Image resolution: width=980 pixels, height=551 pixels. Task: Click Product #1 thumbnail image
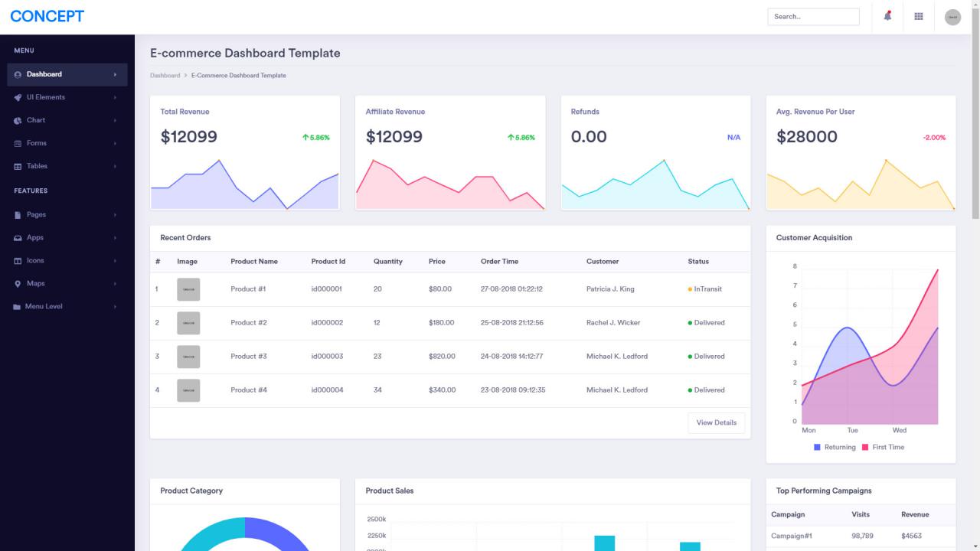coord(188,289)
